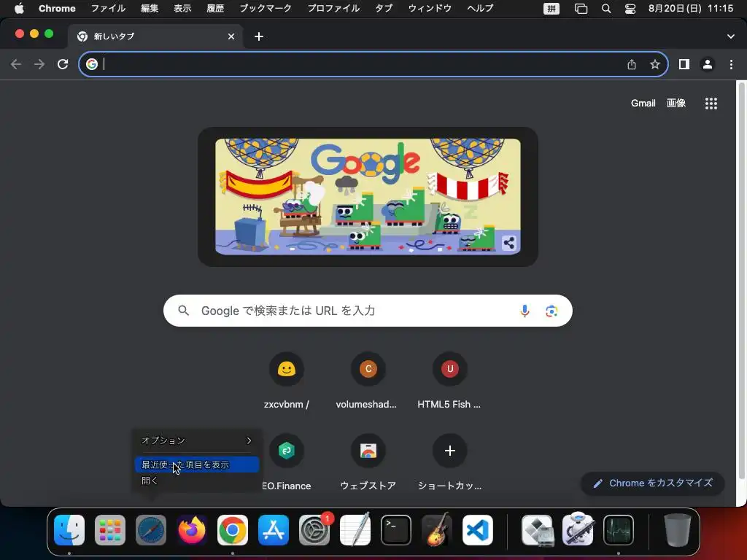747x560 pixels.
Task: Launch GarageBand from the Dock
Action: (437, 530)
